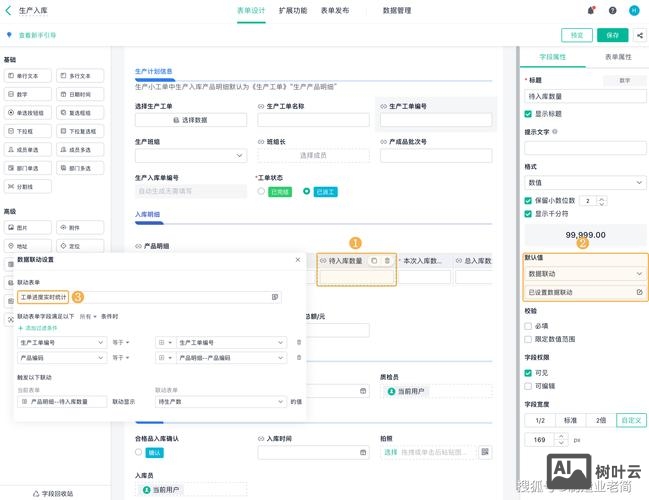Toggle the 显示标题 checkbox
The height and width of the screenshot is (500, 649).
click(529, 113)
